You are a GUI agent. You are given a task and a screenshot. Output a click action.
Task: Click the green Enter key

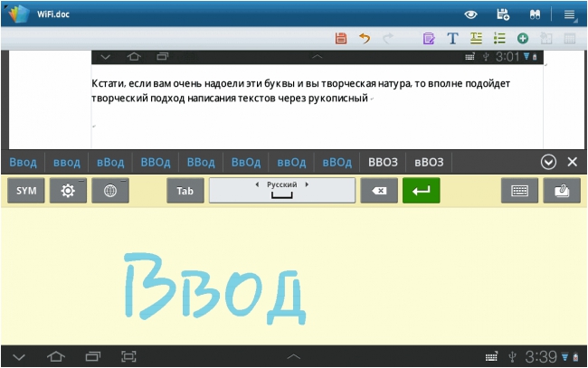click(422, 191)
